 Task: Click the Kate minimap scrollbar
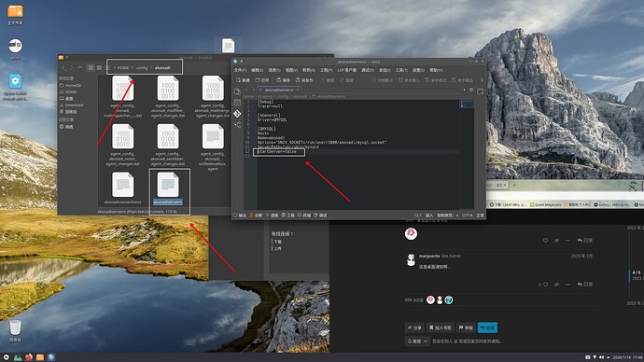click(467, 154)
